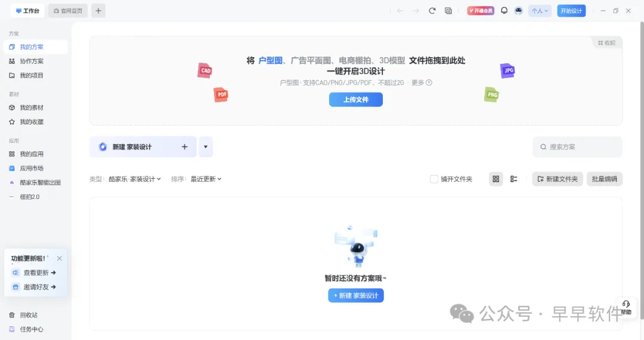Click the 应用市场 icon

click(x=12, y=168)
